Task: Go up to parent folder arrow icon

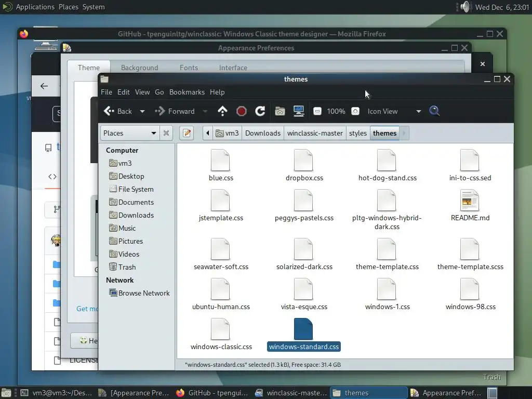Action: pyautogui.click(x=222, y=111)
